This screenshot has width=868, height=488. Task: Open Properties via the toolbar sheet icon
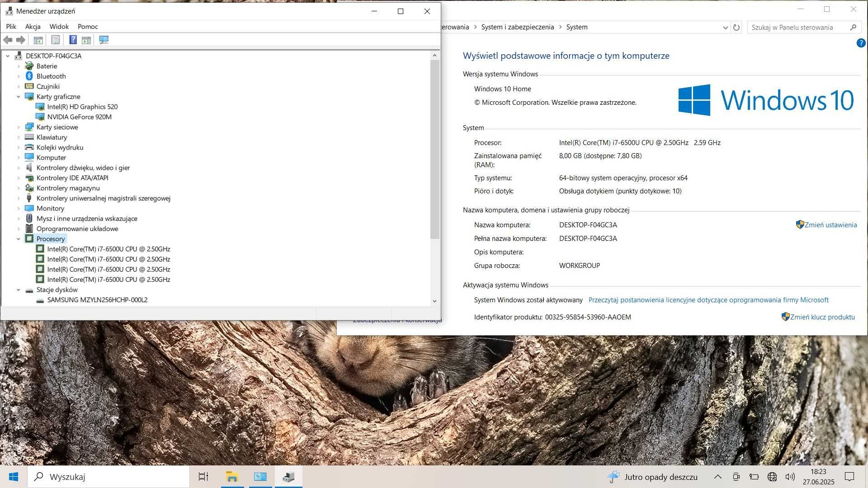coord(55,40)
